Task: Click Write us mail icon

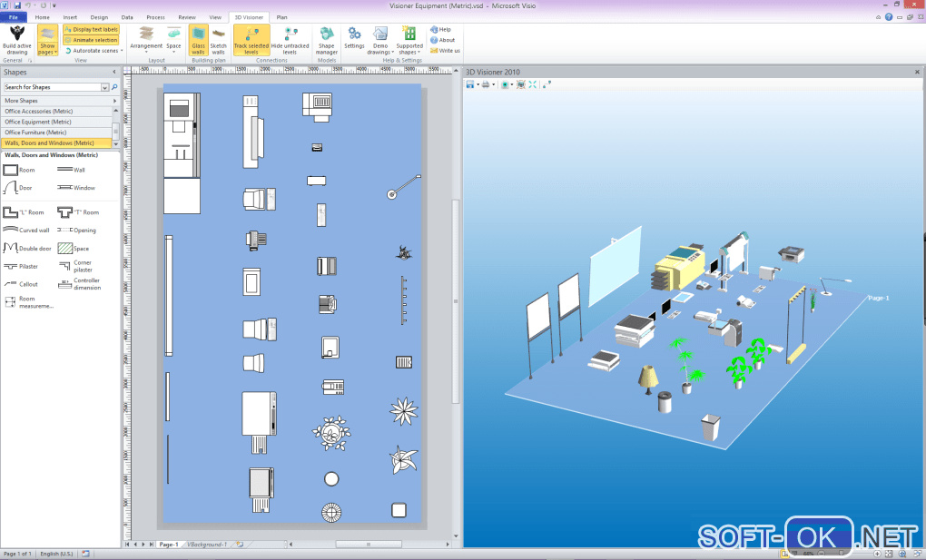Action: (434, 51)
